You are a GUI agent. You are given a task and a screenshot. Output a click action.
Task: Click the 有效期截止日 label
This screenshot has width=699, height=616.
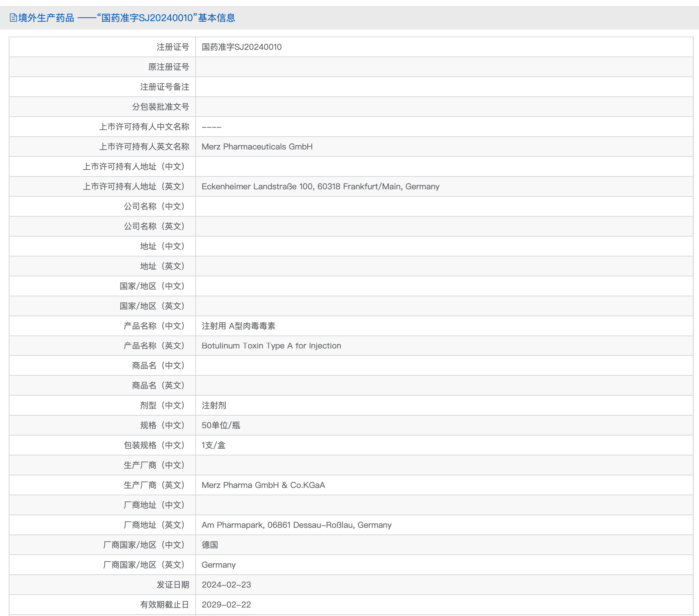tap(164, 605)
